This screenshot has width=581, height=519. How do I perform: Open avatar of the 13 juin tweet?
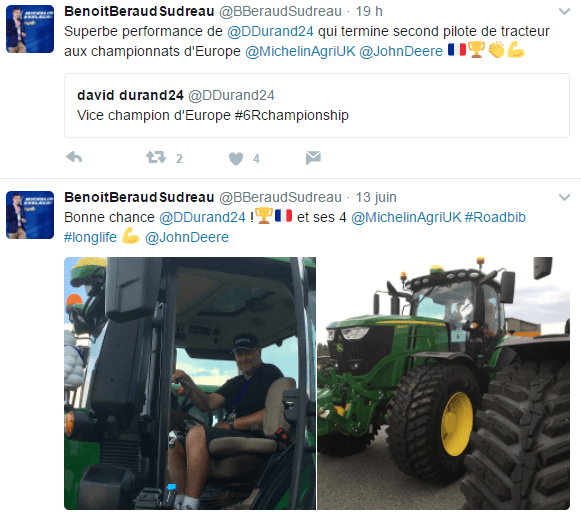point(30,215)
